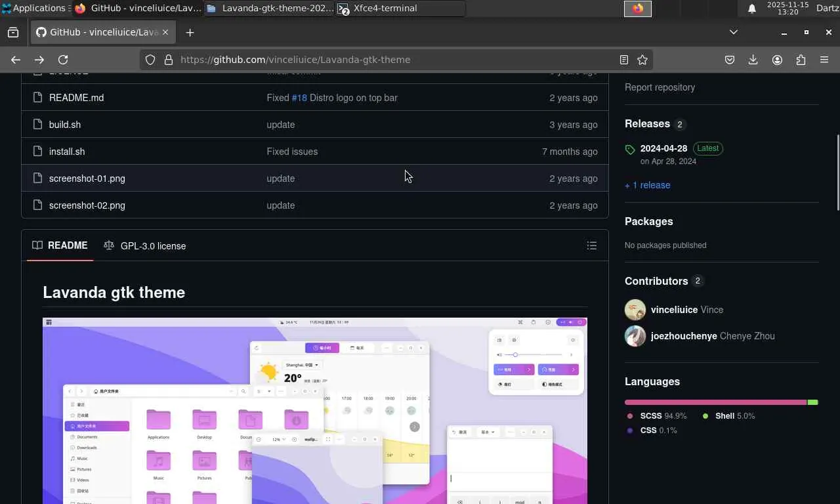Switch to the Xfce4-terminal window
Screen dimensions: 840x504
coord(400,9)
